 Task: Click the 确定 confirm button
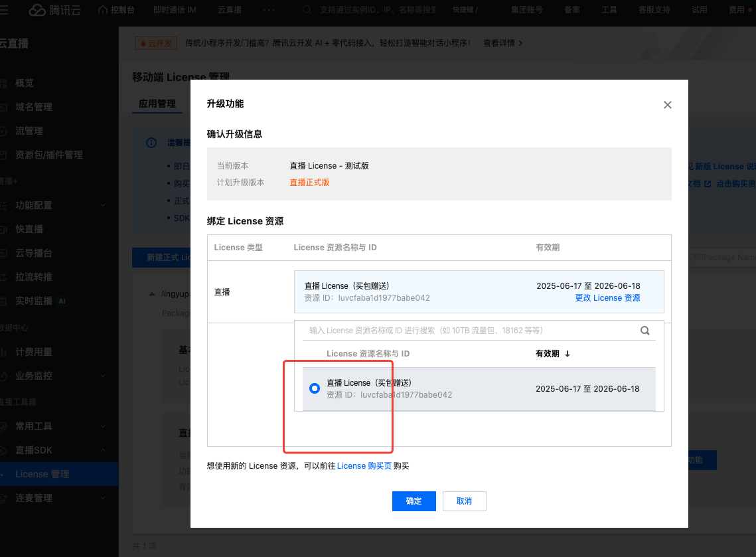[414, 501]
